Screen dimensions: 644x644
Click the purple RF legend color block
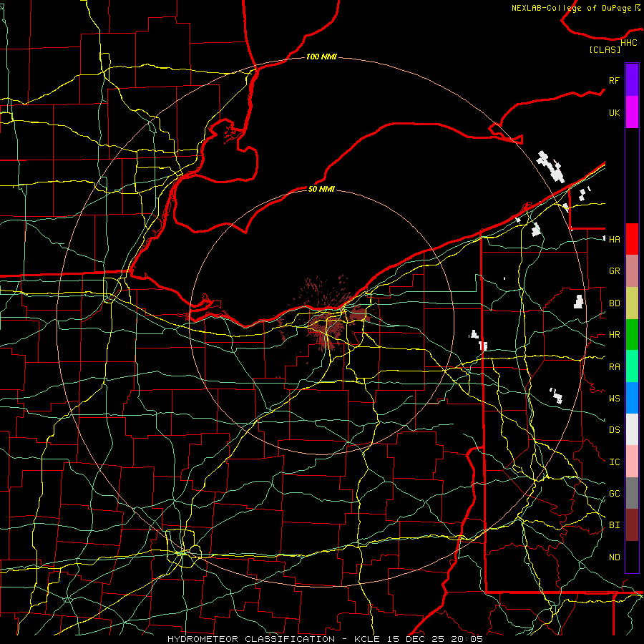632,80
